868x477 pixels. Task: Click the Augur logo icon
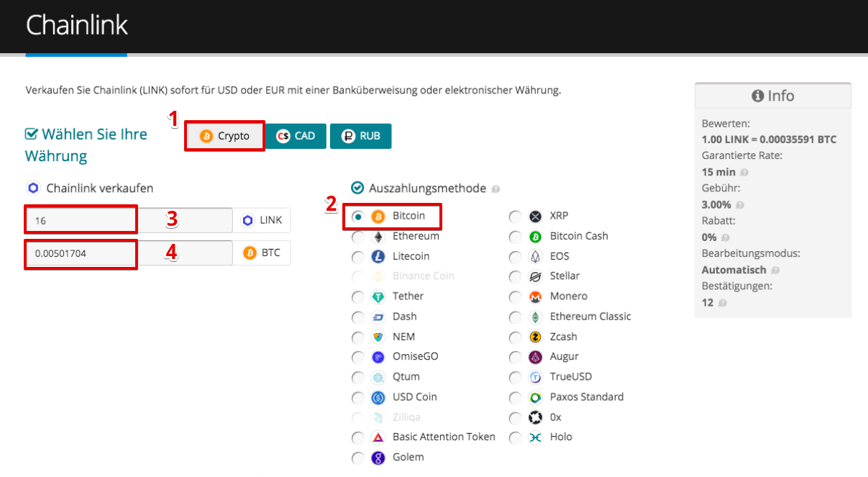tap(535, 357)
